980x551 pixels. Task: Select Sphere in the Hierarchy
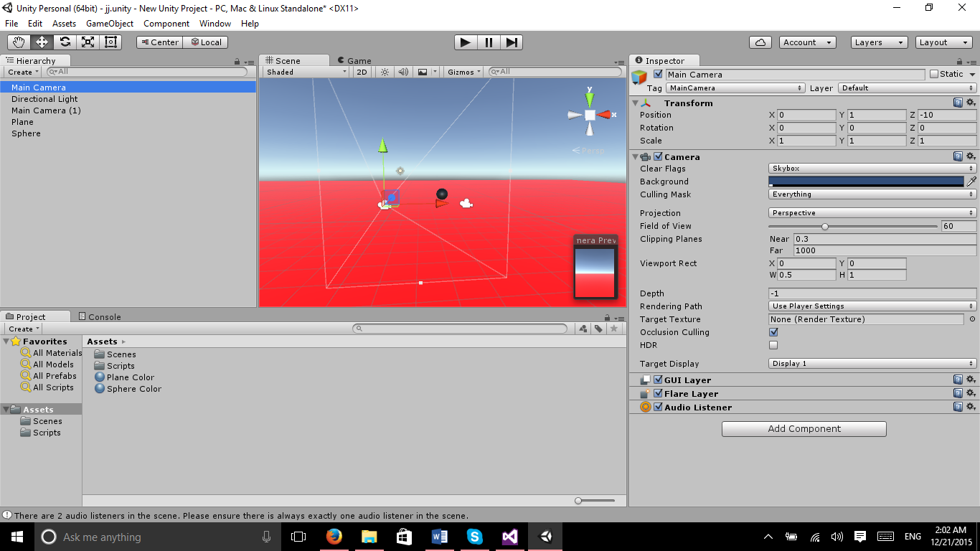click(26, 133)
